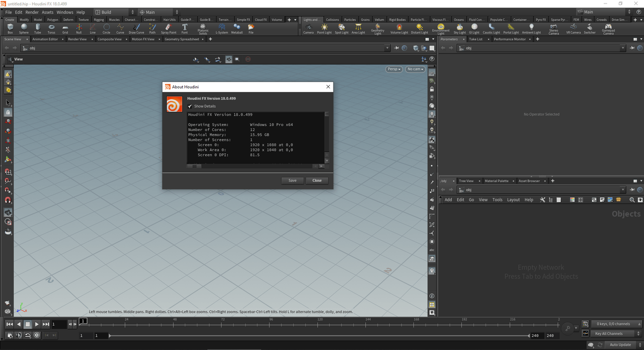Jump to first frame of timeline

(9, 324)
